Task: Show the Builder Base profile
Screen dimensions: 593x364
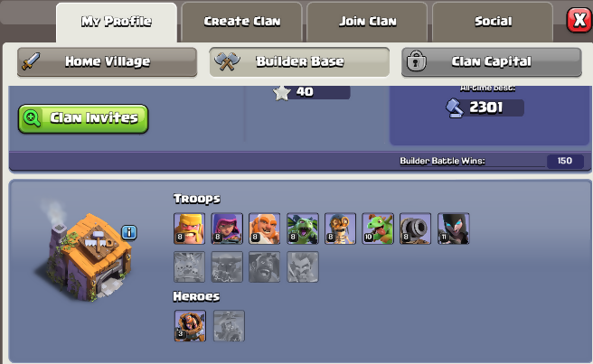Action: pyautogui.click(x=299, y=61)
